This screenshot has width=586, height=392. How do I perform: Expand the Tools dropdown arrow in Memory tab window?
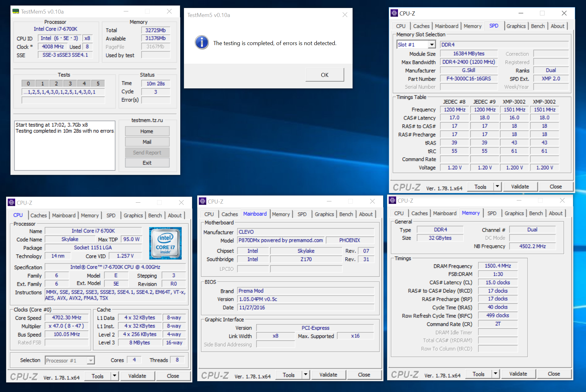tap(495, 374)
